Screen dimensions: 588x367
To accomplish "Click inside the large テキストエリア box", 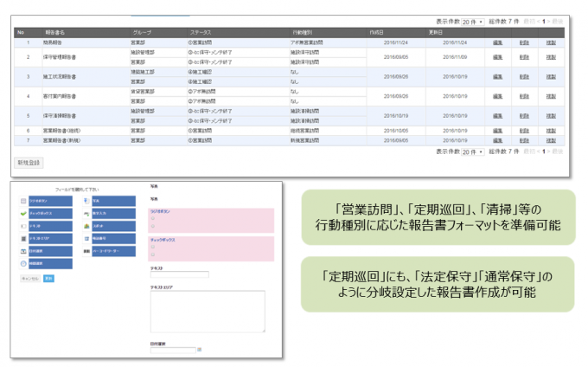I will [208, 312].
